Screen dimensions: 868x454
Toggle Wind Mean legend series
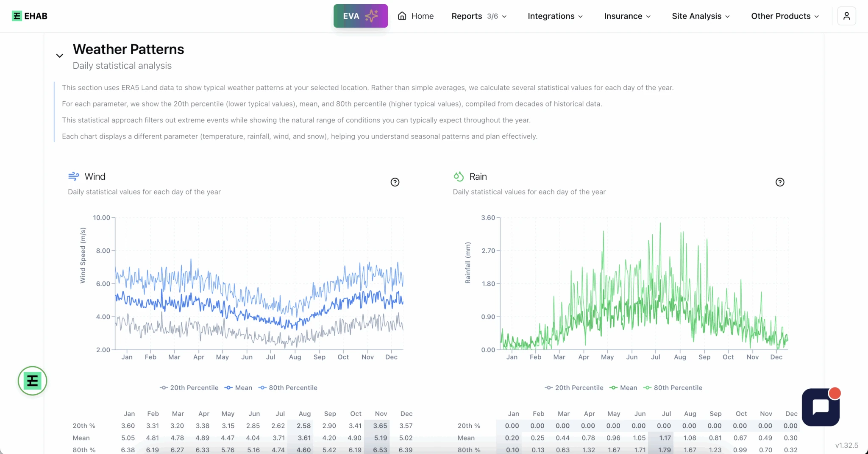tap(238, 387)
